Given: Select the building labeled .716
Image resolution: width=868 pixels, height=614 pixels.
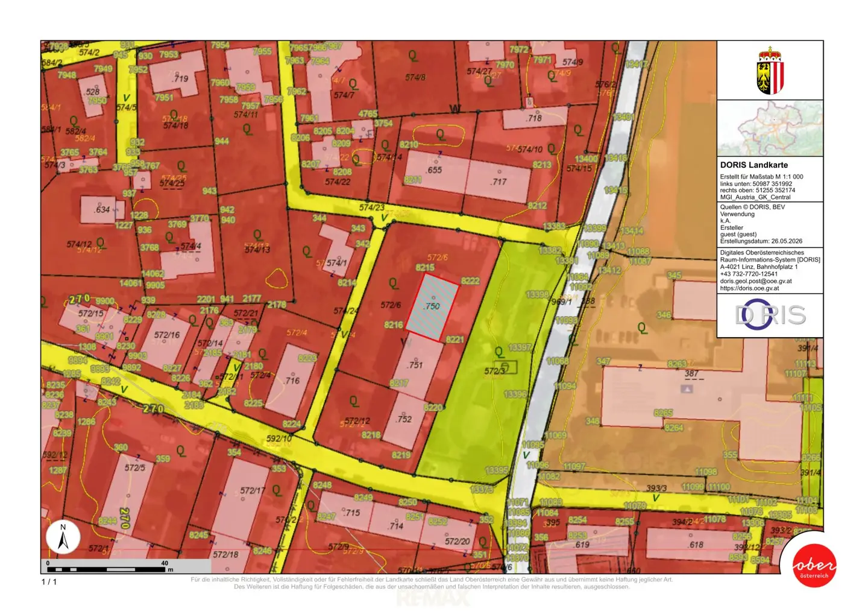Looking at the screenshot, I should (291, 380).
